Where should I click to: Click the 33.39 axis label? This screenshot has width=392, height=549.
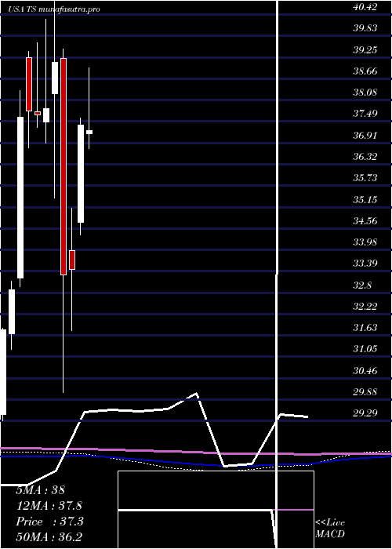pyautogui.click(x=365, y=264)
